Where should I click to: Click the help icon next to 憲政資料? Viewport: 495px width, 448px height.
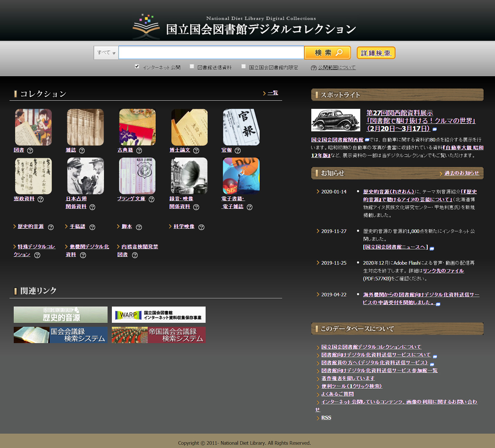point(41,199)
